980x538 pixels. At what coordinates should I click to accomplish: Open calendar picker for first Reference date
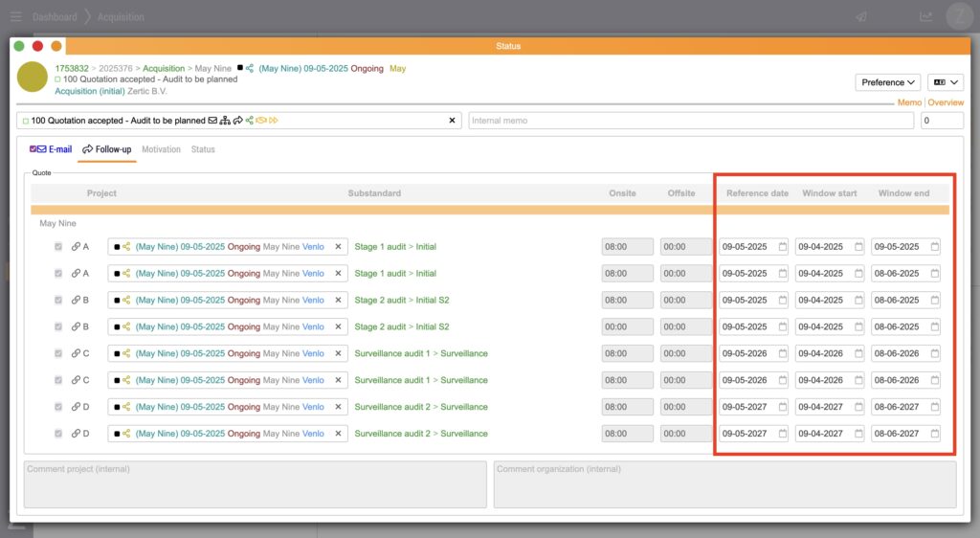pyautogui.click(x=782, y=247)
